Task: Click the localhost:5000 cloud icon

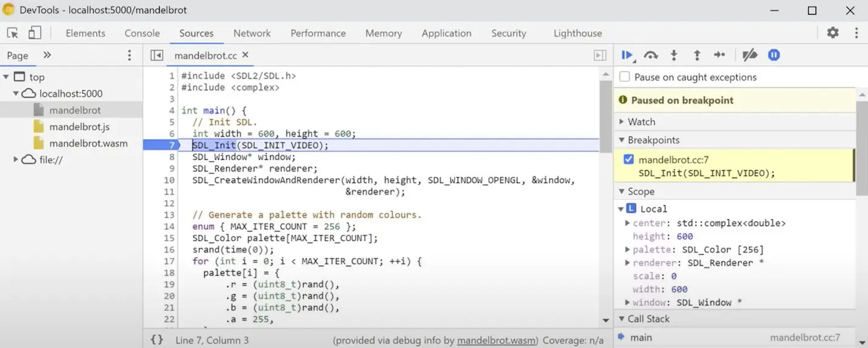Action: [29, 94]
